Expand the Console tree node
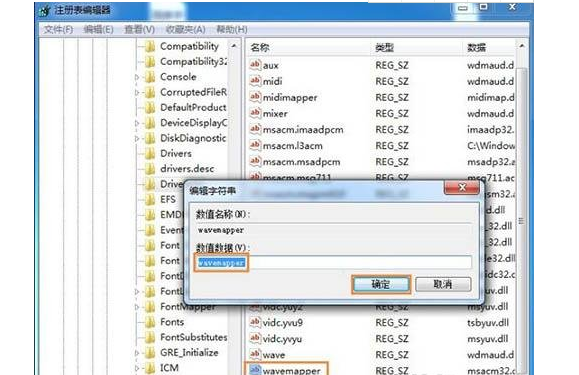The height and width of the screenshot is (375, 579). click(137, 78)
